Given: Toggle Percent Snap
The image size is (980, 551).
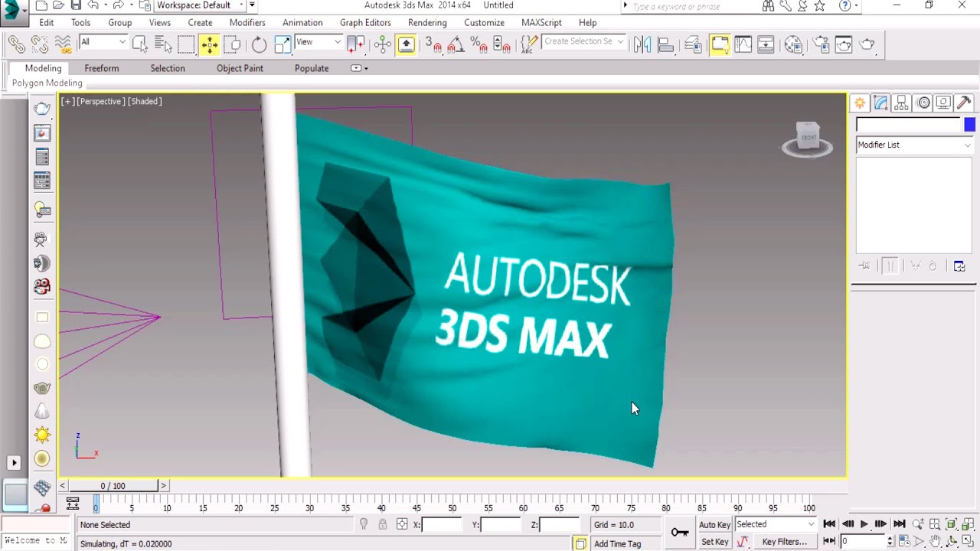Looking at the screenshot, I should [479, 44].
